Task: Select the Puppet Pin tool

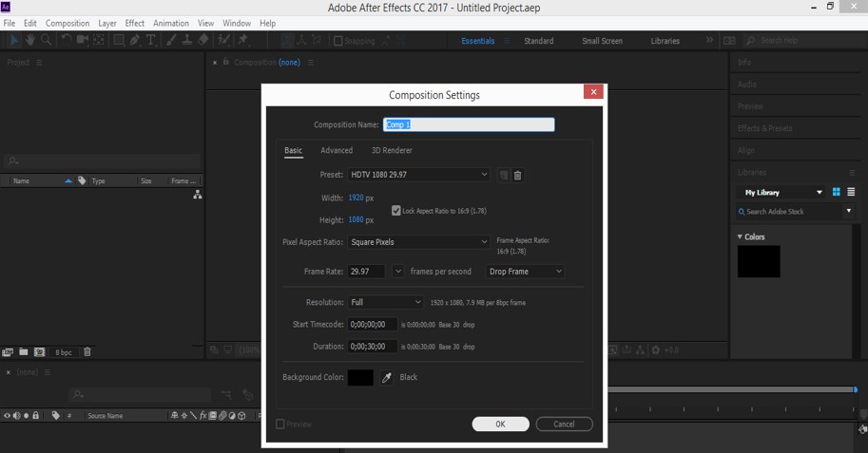Action: click(x=242, y=40)
